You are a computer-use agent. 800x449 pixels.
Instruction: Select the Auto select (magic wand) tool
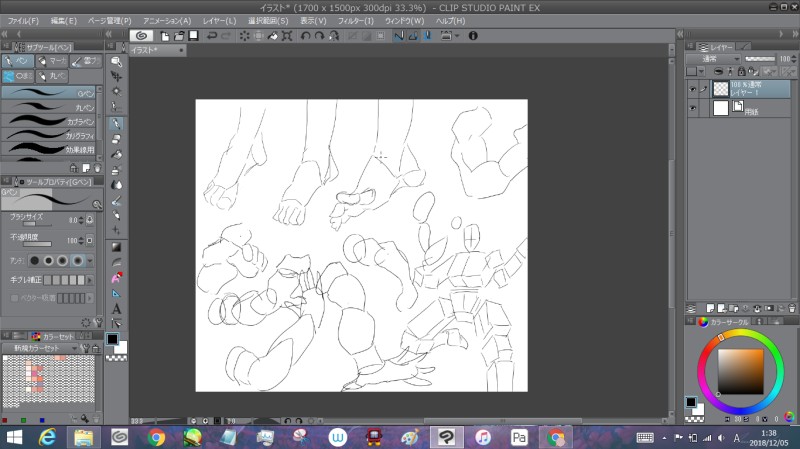pyautogui.click(x=116, y=92)
